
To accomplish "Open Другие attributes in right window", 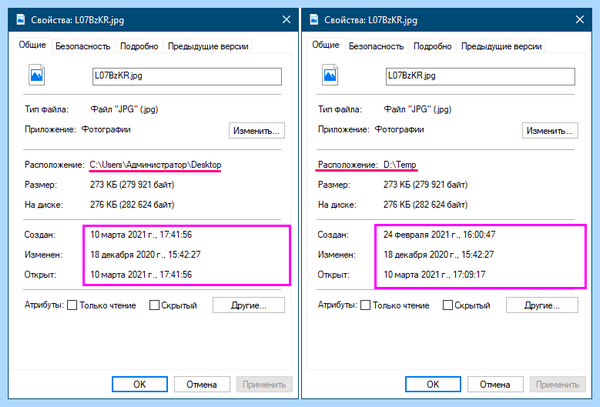I will (542, 305).
